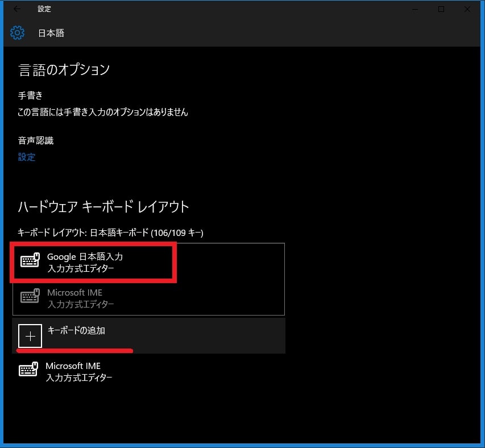Image resolution: width=485 pixels, height=448 pixels.
Task: Select the Google 日本語入力 keyboard entry
Action: 148,262
